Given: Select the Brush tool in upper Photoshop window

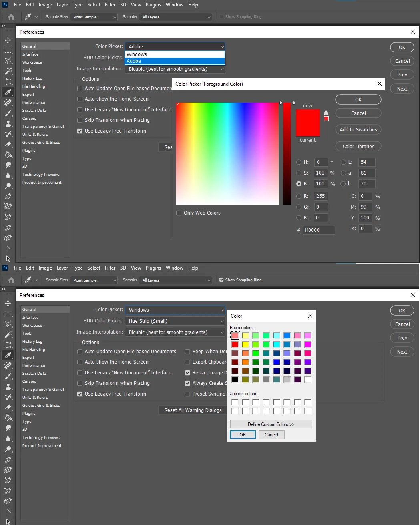Looking at the screenshot, I should click(8, 113).
